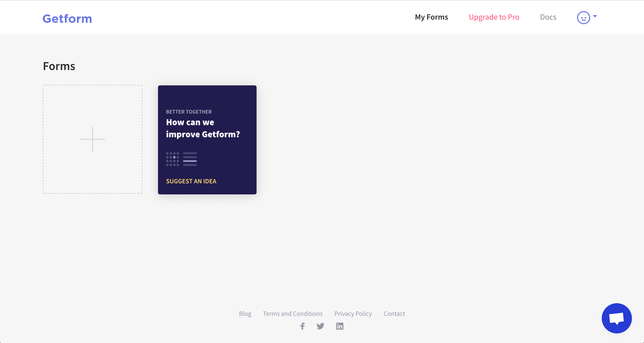
Task: Click the smiley face profile icon
Action: pos(584,17)
